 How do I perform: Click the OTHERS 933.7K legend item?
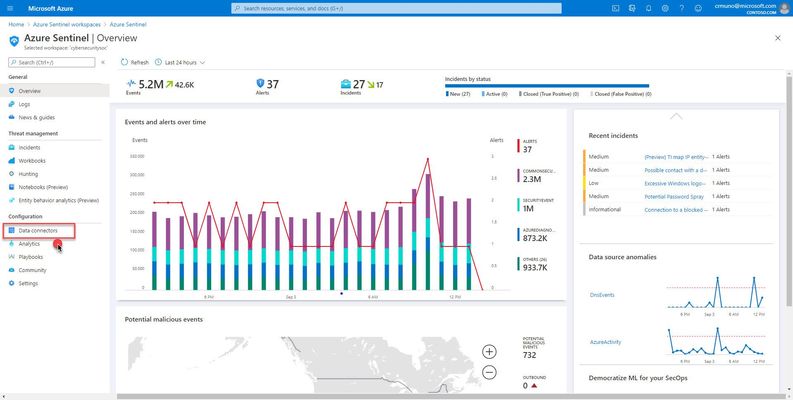pos(533,264)
